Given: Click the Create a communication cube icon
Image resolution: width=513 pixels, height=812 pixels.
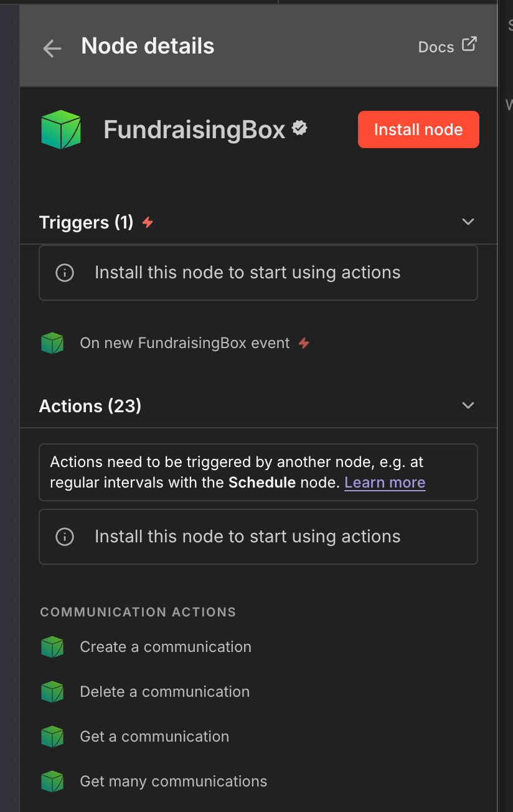Looking at the screenshot, I should [52, 647].
